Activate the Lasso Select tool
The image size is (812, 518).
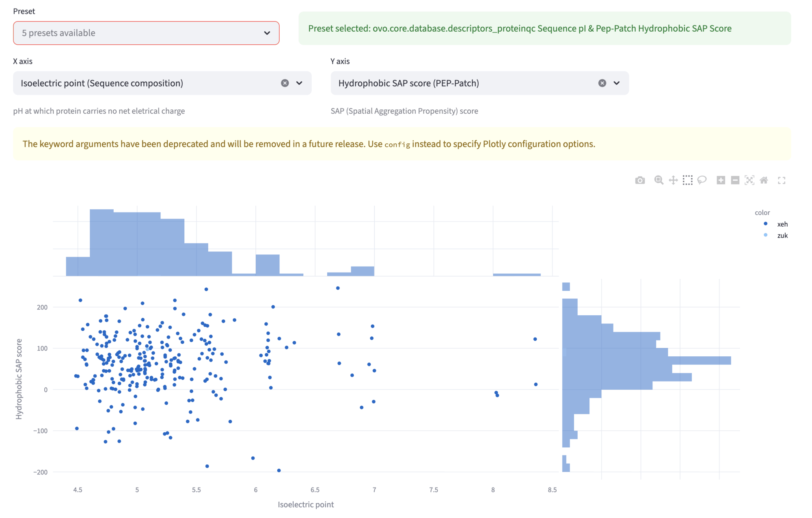(x=702, y=180)
